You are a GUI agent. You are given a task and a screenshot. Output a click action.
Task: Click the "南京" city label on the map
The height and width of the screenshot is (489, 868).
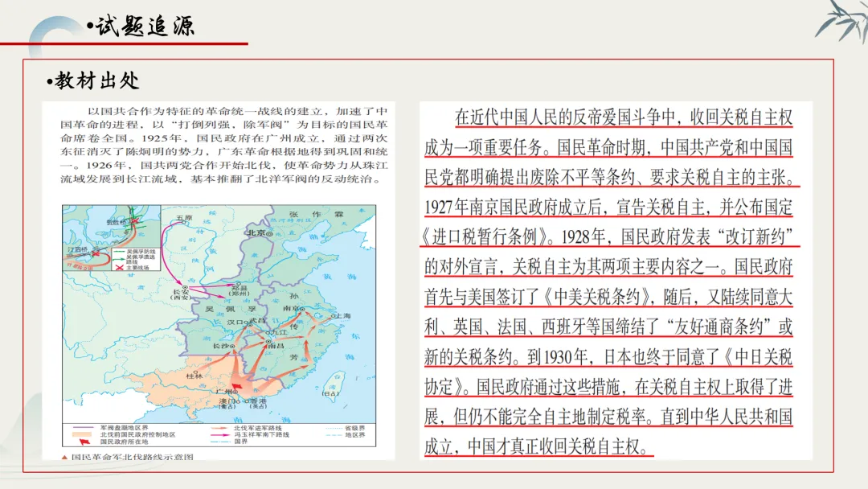(x=291, y=309)
